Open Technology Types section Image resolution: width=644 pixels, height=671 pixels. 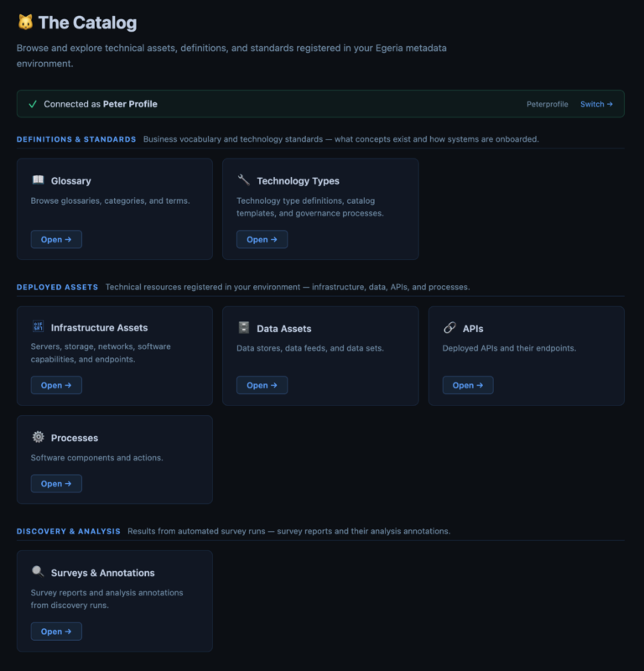click(x=262, y=240)
